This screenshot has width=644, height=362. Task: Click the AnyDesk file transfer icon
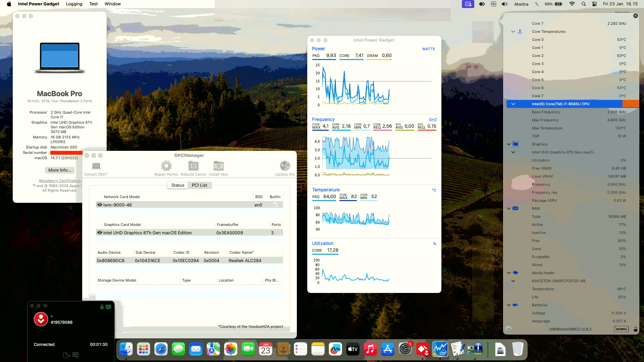(66, 355)
